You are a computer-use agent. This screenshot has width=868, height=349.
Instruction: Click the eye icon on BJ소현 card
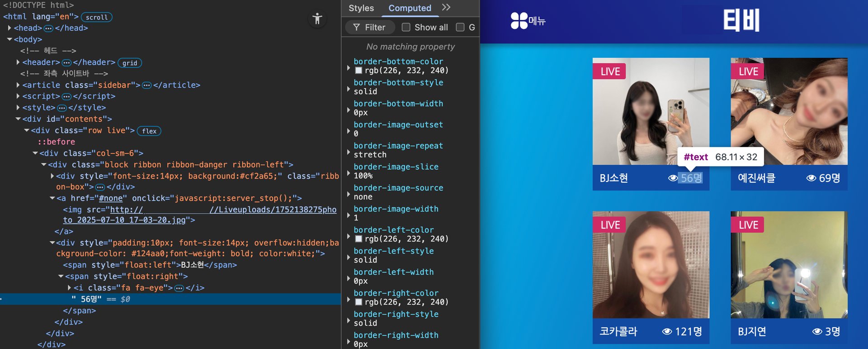pyautogui.click(x=673, y=178)
